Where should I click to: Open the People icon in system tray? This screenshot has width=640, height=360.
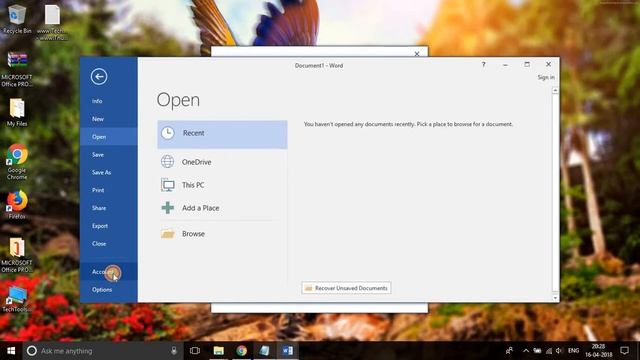(x=509, y=351)
